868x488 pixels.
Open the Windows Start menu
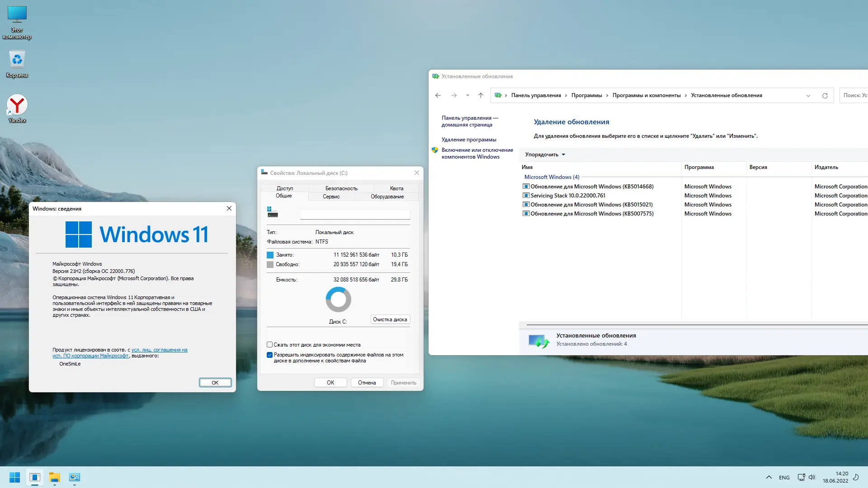click(14, 477)
